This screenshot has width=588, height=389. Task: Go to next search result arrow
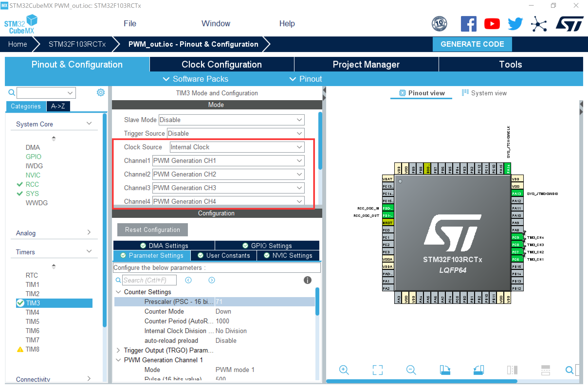[x=211, y=280]
